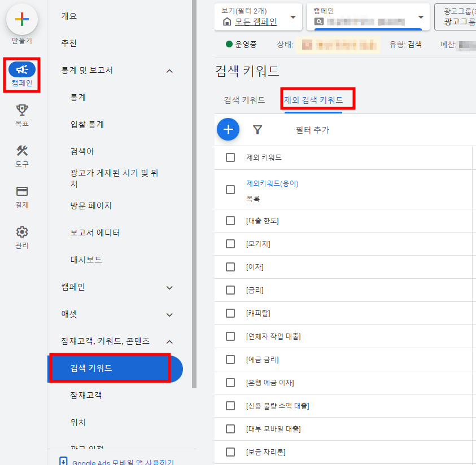The image size is (476, 465).
Task: Open the 목표 trophy icon
Action: (x=22, y=110)
